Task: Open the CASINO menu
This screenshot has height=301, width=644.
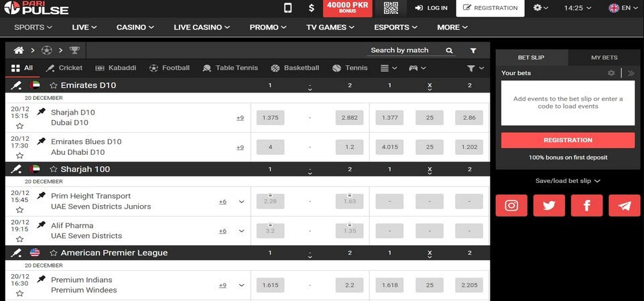Action: [135, 27]
